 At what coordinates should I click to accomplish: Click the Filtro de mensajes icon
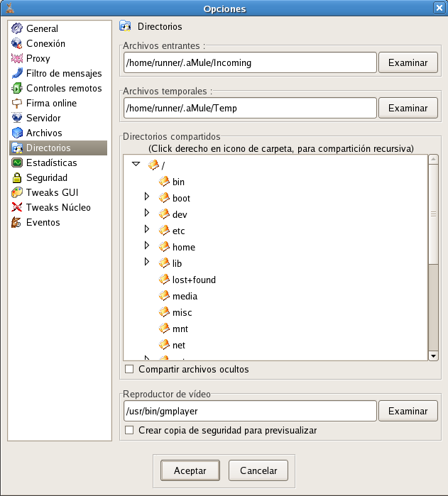(17, 74)
